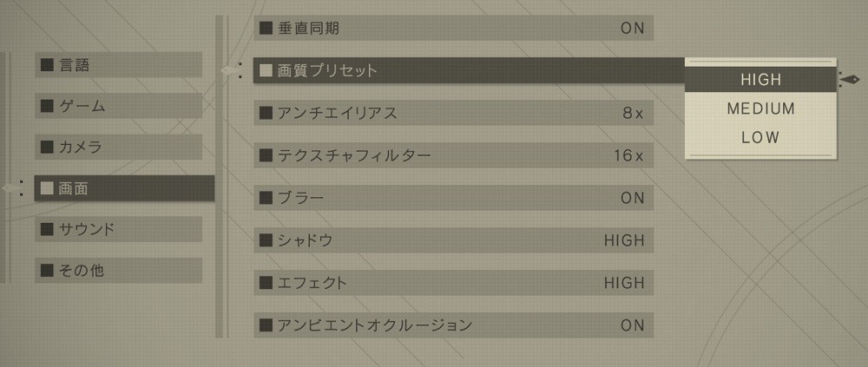Viewport: 868px width, 367px height.
Task: Click the square icon beside ゲーム
Action: (x=48, y=106)
